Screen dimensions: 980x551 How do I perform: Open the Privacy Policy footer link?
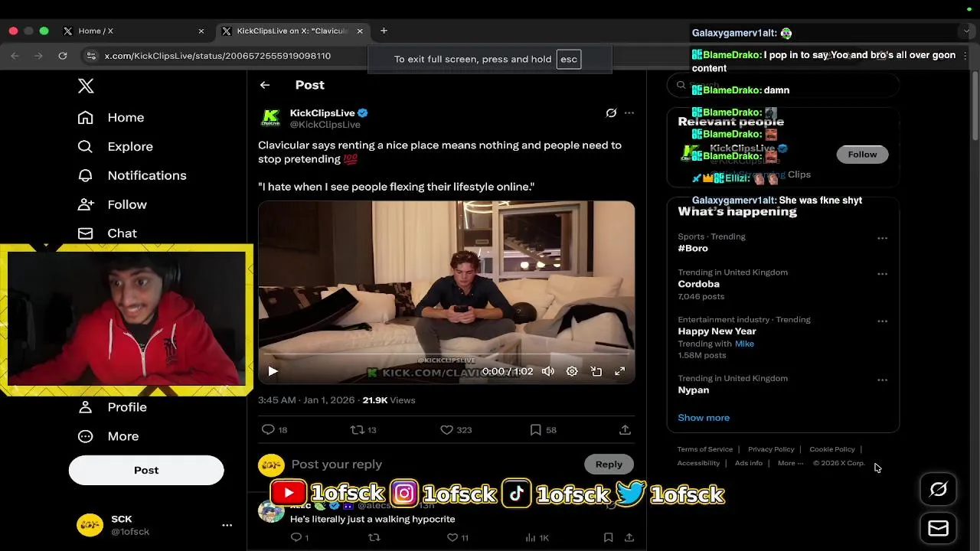[x=771, y=449]
